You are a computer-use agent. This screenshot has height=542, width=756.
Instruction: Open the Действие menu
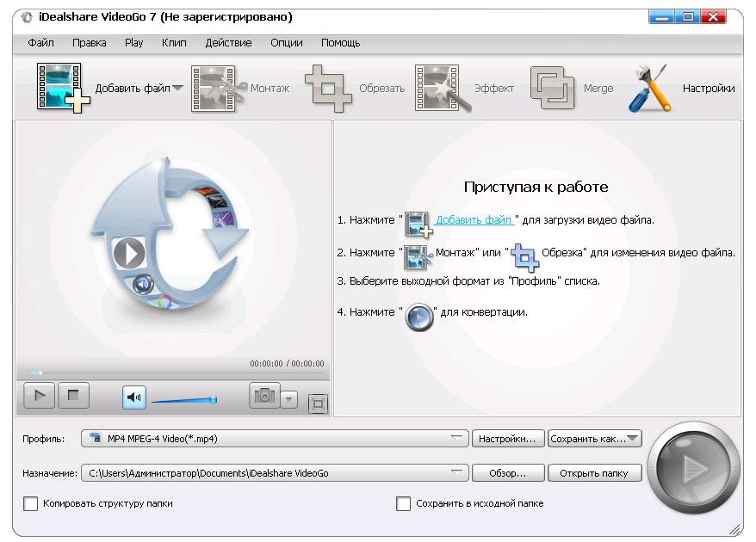[x=228, y=43]
